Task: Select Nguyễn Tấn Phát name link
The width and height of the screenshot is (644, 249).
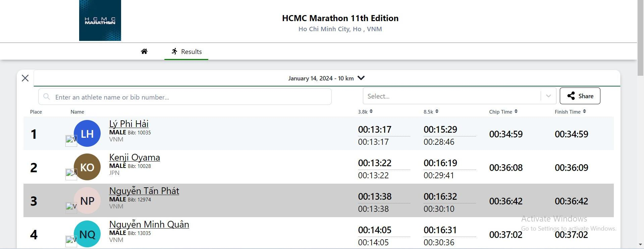Action: click(x=144, y=191)
